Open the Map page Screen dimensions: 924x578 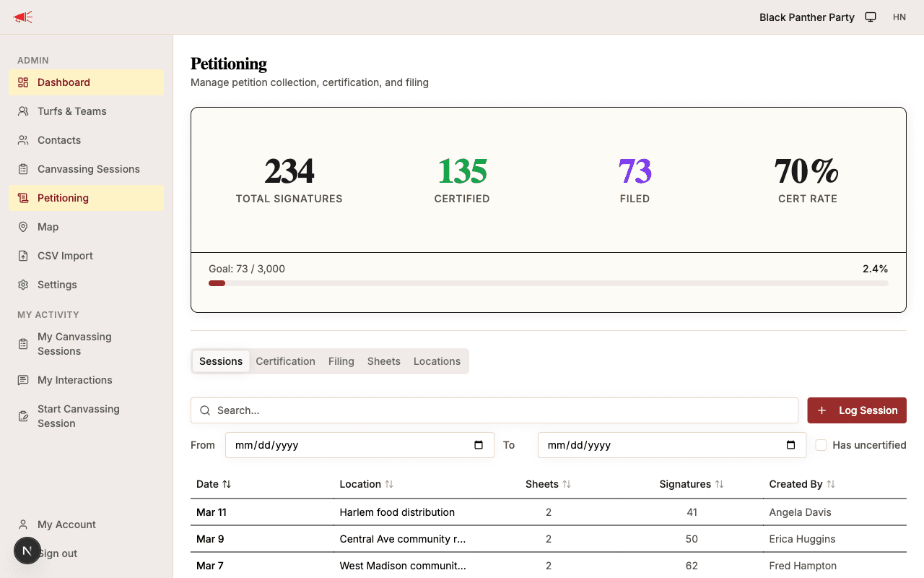[x=87, y=227]
